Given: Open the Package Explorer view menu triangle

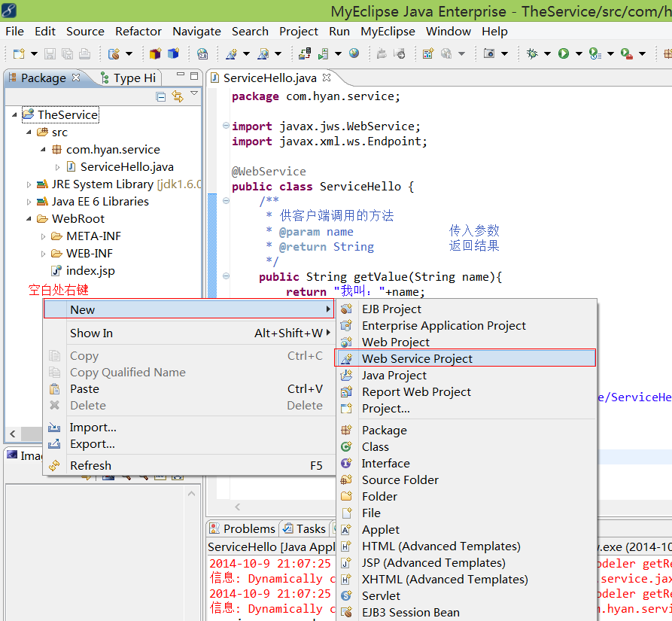Looking at the screenshot, I should pos(194,93).
